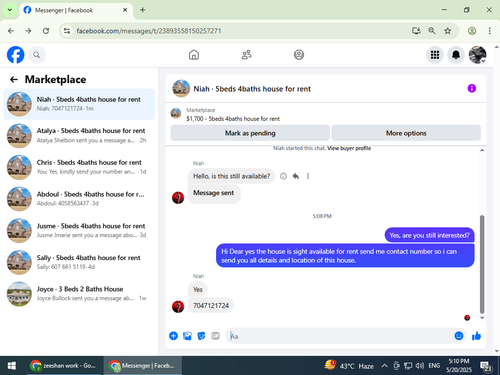This screenshot has width=500, height=375.
Task: Click the '7047121724' message bubble
Action: [x=211, y=305]
